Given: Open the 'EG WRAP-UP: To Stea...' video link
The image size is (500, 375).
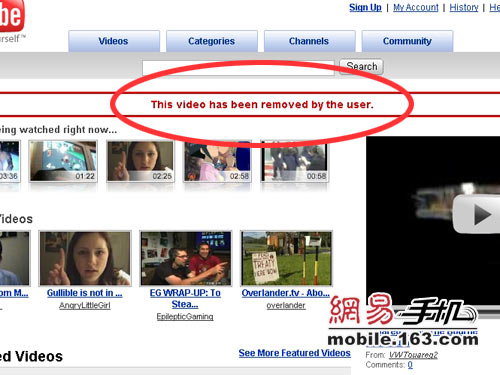Looking at the screenshot, I should click(185, 298).
